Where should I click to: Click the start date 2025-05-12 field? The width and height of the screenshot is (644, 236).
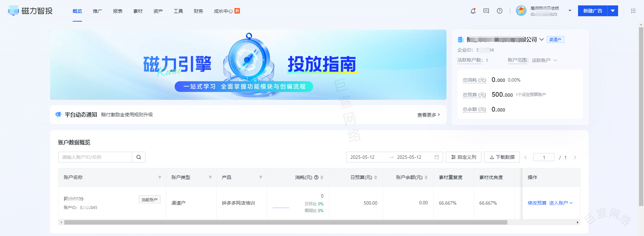click(362, 157)
